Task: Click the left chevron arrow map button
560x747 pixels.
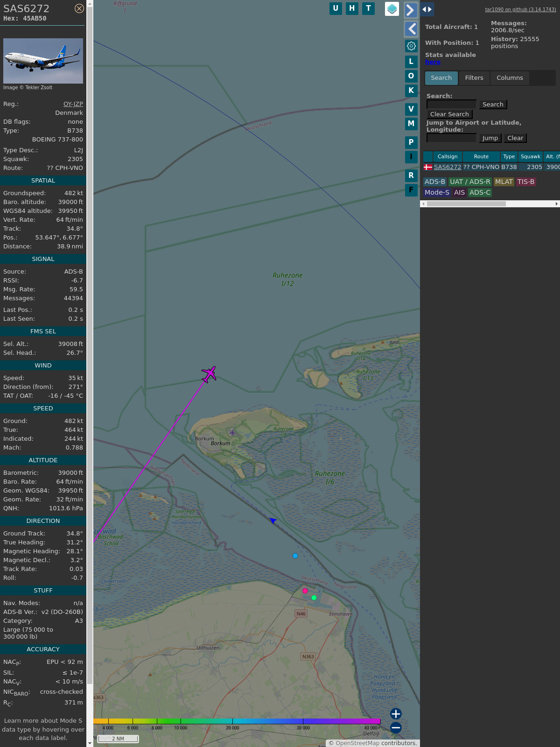Action: (411, 29)
